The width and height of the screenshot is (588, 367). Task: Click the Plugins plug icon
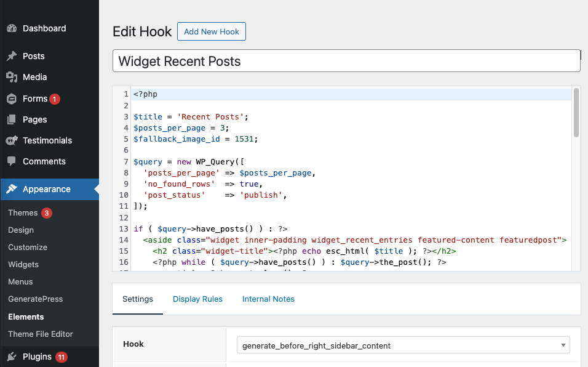[12, 357]
